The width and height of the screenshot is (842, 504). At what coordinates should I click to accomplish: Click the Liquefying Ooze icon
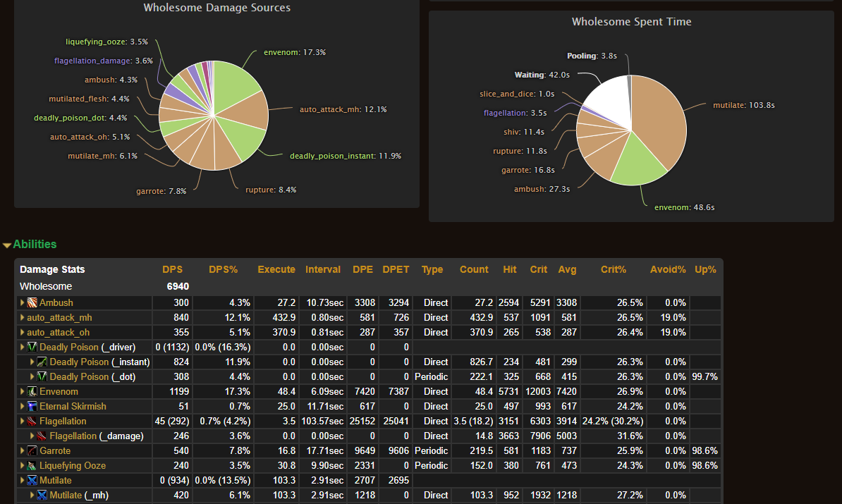coord(32,465)
